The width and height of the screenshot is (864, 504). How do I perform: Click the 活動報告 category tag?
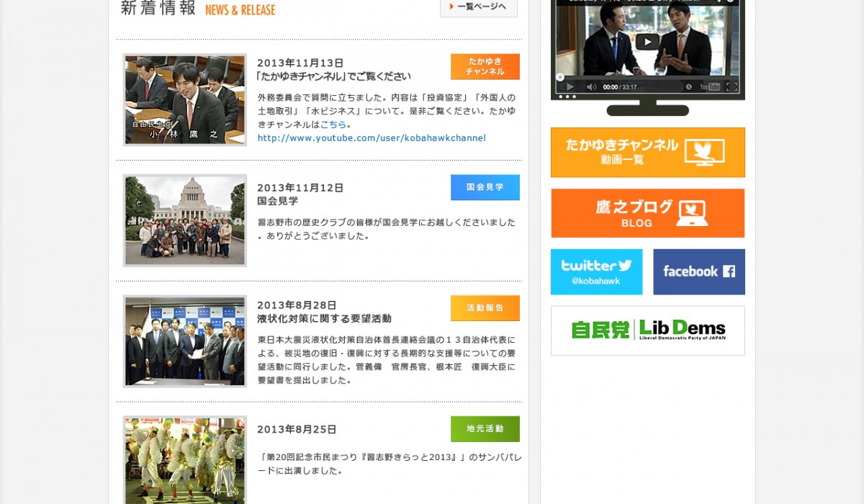tap(485, 308)
